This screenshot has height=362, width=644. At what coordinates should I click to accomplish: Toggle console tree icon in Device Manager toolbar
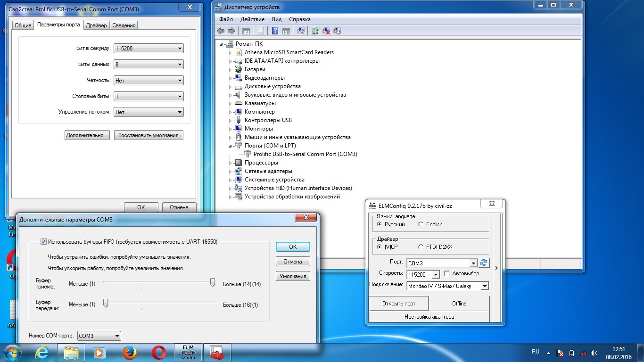coord(246,31)
